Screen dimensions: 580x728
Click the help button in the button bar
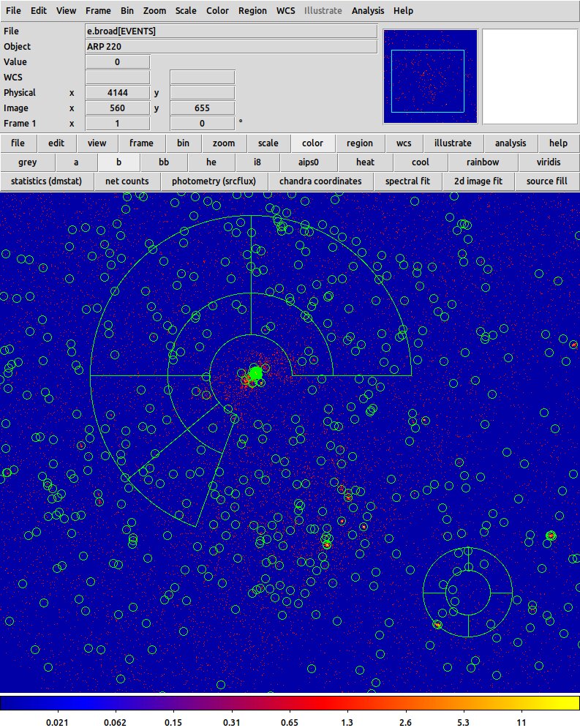(x=558, y=143)
